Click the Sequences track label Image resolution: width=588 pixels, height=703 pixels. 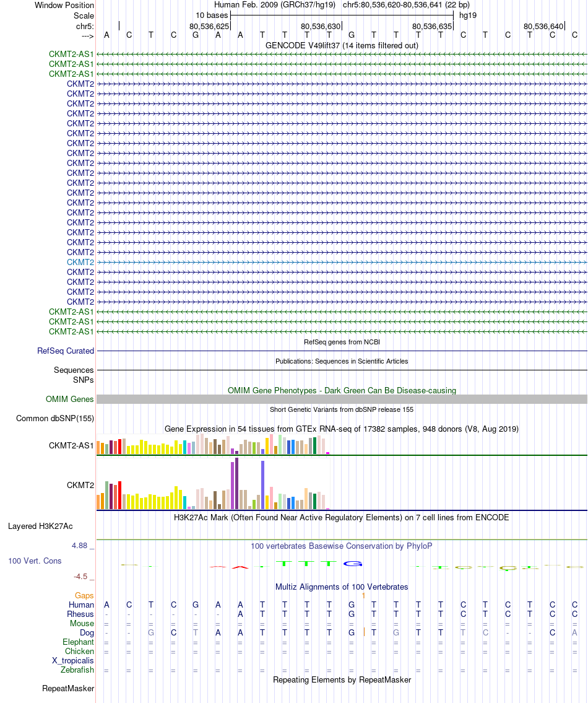point(74,370)
